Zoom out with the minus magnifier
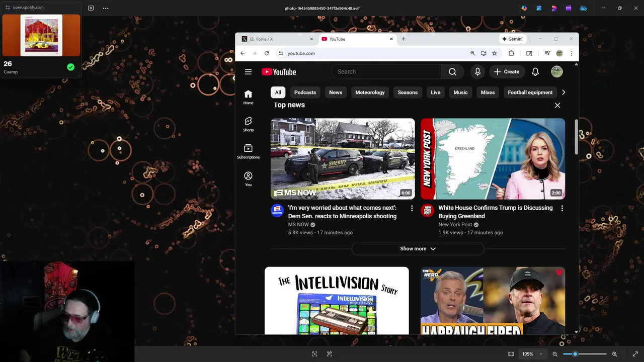 [555, 354]
